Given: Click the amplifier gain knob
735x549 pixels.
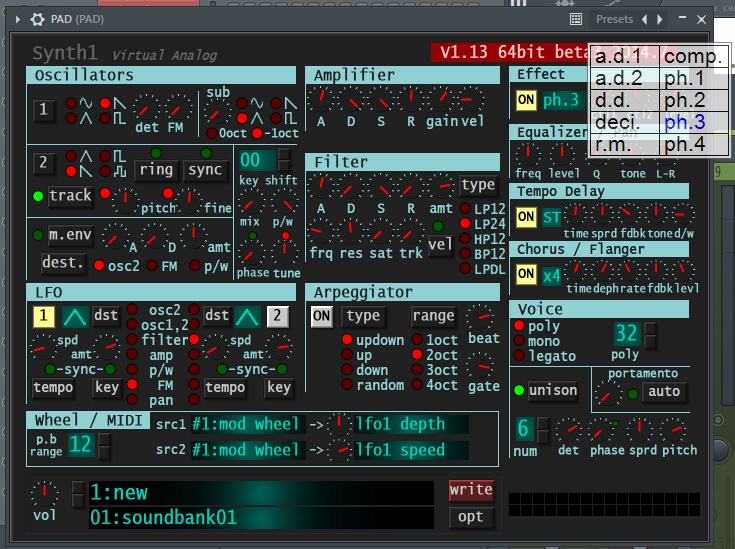Looking at the screenshot, I should click(x=442, y=98).
